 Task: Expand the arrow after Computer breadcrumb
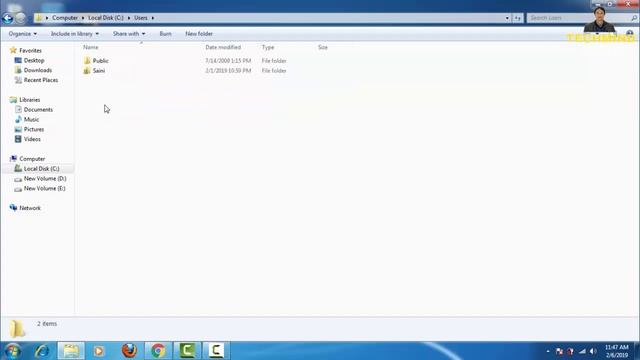pos(83,18)
